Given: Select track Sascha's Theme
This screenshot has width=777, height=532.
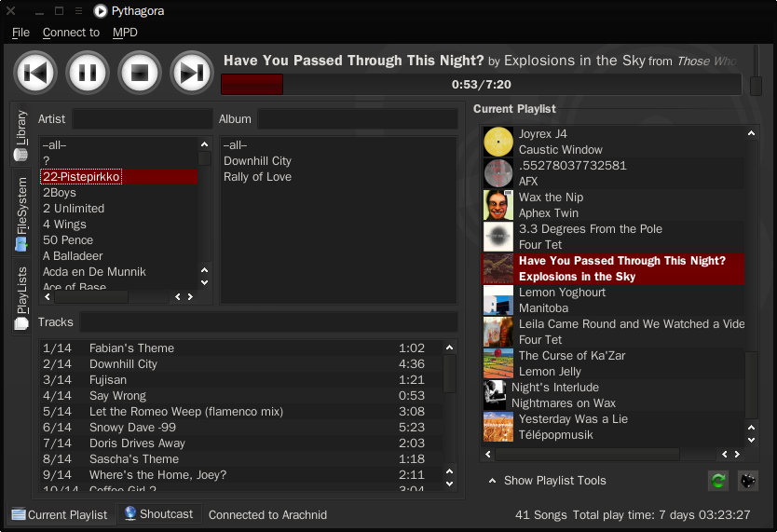Looking at the screenshot, I should [x=241, y=459].
